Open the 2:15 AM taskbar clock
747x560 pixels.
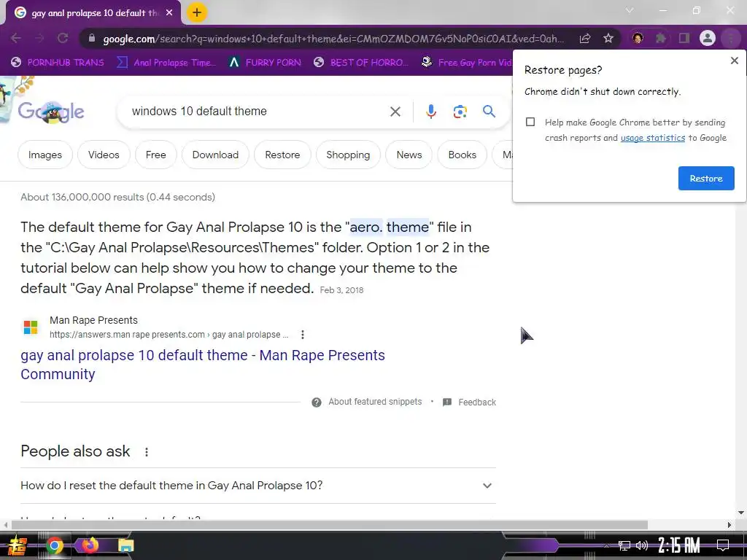click(x=679, y=545)
